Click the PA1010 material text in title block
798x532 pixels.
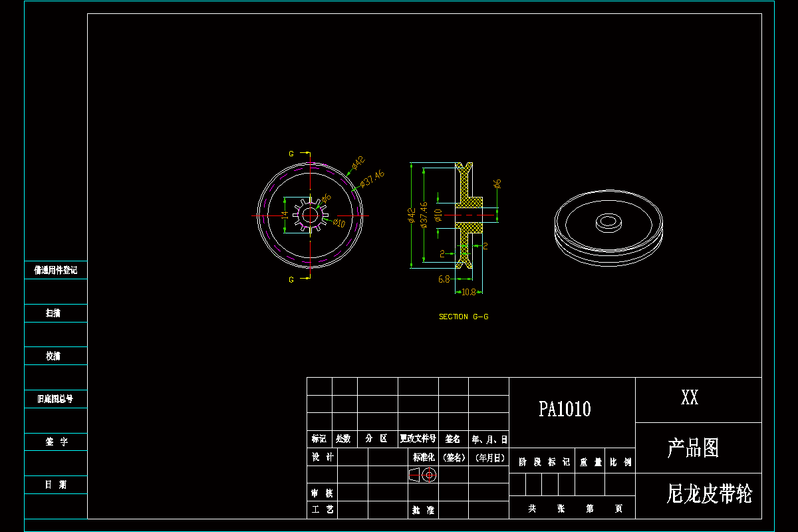(565, 409)
